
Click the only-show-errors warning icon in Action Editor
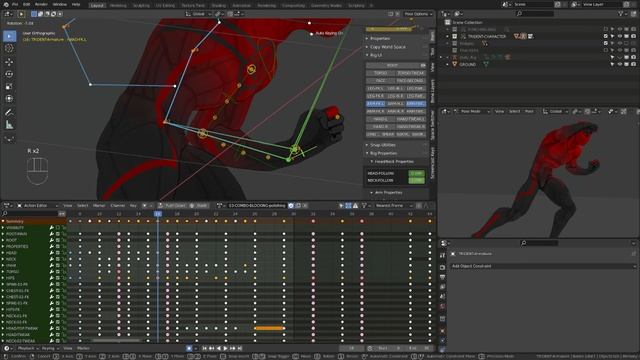click(355, 205)
